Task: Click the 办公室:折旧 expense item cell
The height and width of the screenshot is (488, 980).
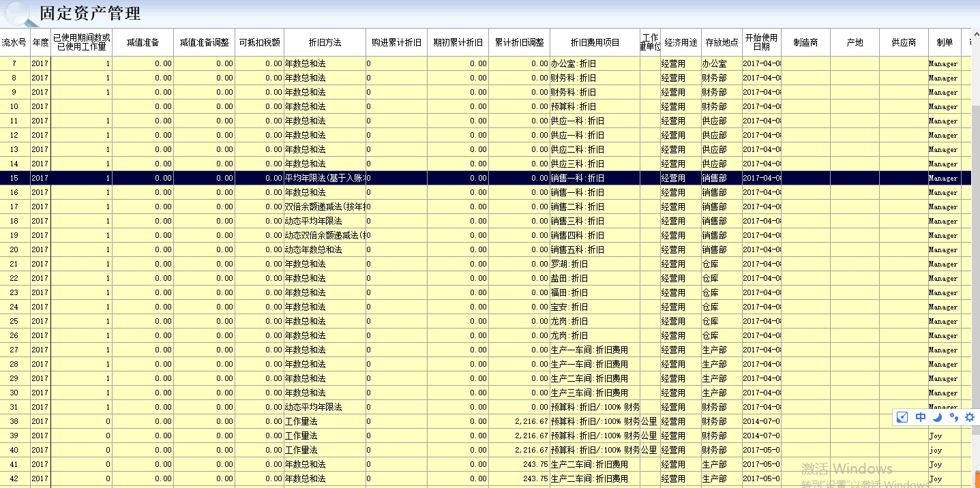Action: click(x=595, y=63)
